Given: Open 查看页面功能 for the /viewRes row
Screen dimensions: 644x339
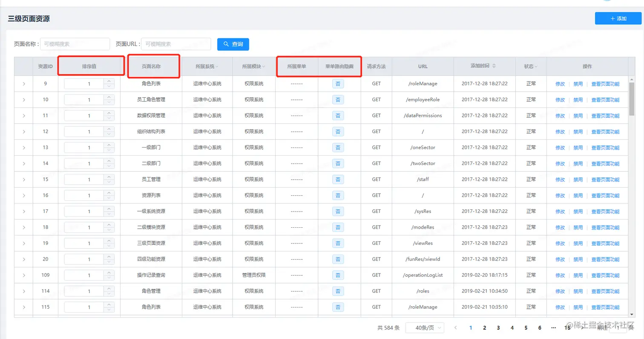Looking at the screenshot, I should tap(605, 244).
